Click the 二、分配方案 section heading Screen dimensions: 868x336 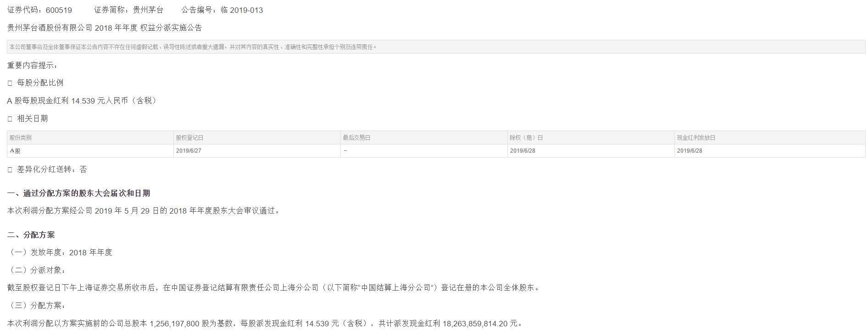click(x=31, y=235)
